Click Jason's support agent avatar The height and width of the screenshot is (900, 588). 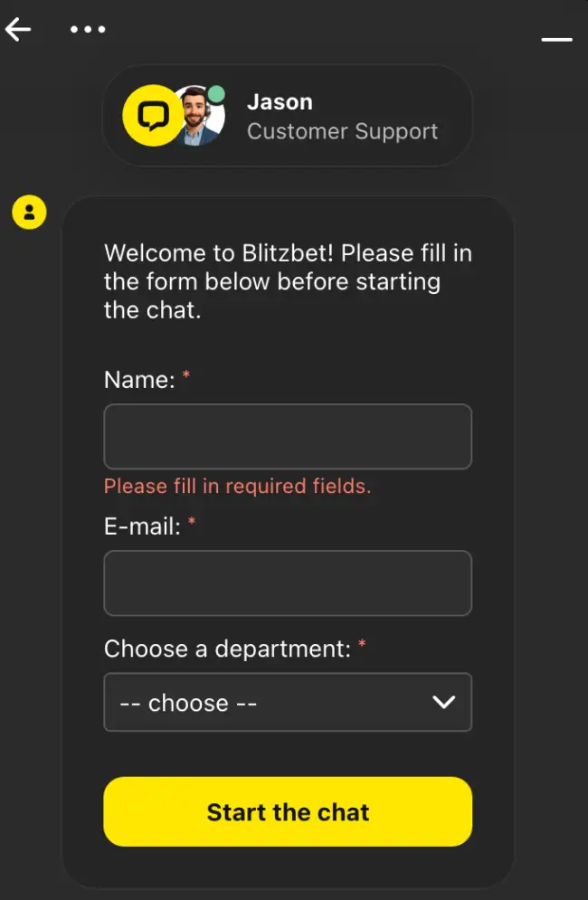click(200, 116)
